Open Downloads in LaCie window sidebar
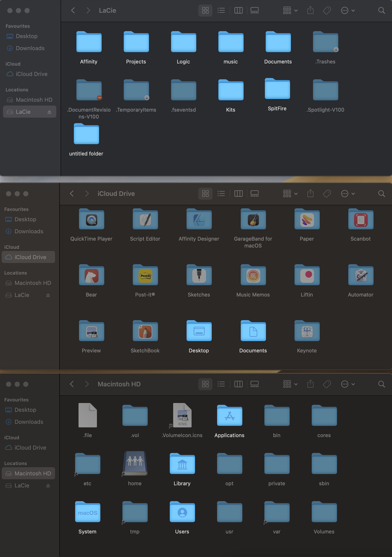 pyautogui.click(x=30, y=48)
